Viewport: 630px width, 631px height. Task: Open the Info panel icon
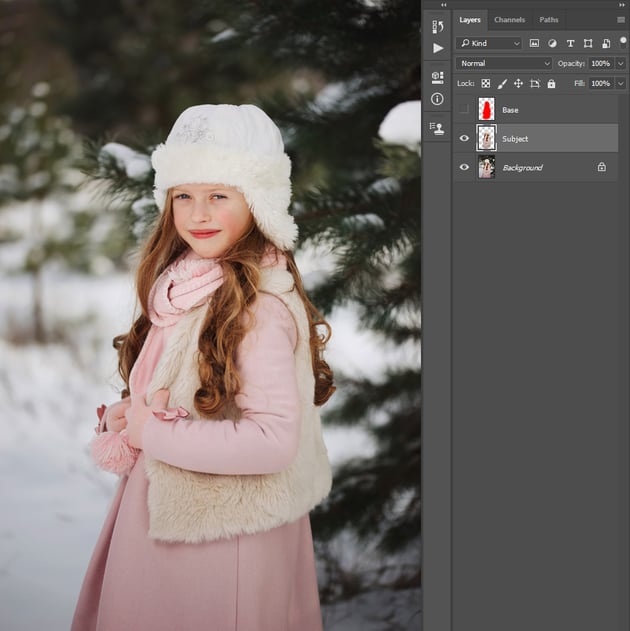coord(437,99)
